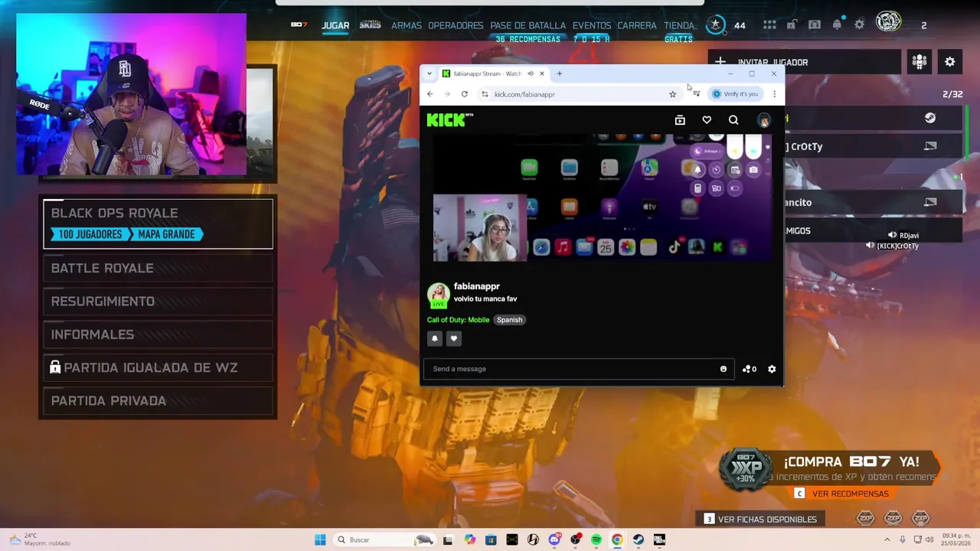Image resolution: width=980 pixels, height=551 pixels.
Task: Open the CARRERA tab
Action: [637, 25]
